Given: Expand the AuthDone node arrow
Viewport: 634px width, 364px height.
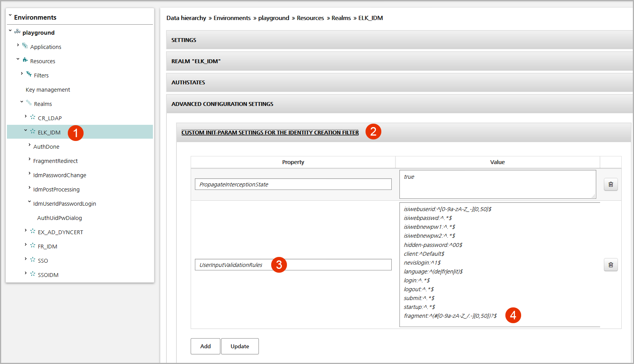Looking at the screenshot, I should coord(30,145).
